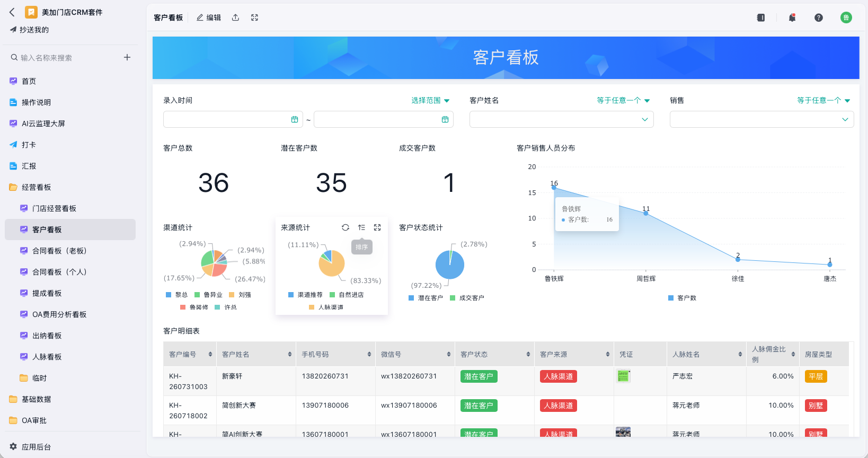The width and height of the screenshot is (868, 458).
Task: Open the 凭证 thumbnail in 新豪轩 row
Action: click(x=623, y=376)
